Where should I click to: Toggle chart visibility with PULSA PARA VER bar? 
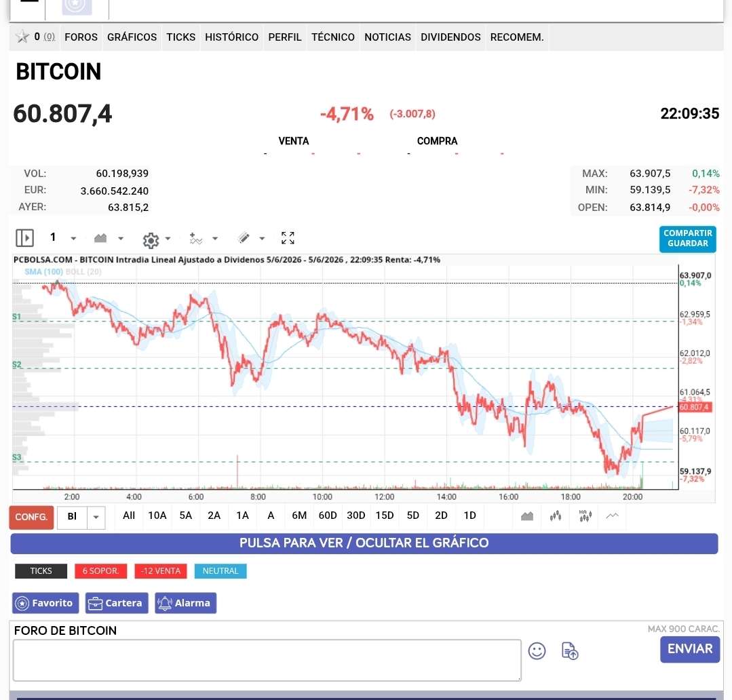tap(364, 543)
